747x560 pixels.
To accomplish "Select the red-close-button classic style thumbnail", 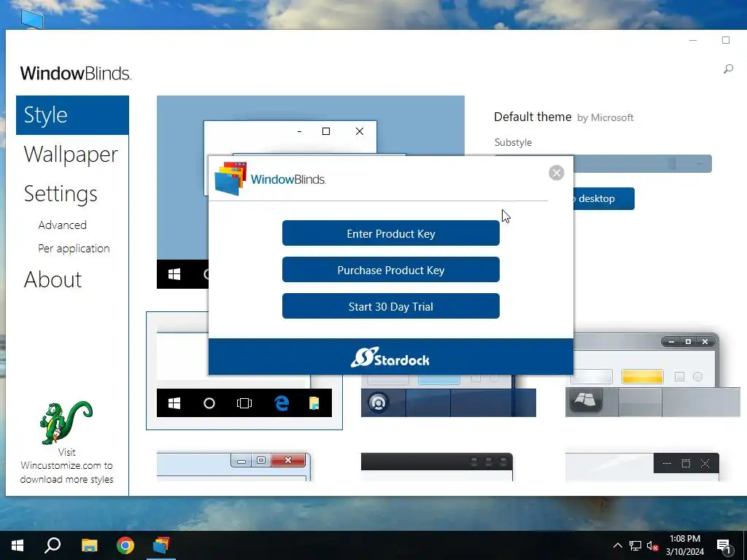I will tap(234, 467).
